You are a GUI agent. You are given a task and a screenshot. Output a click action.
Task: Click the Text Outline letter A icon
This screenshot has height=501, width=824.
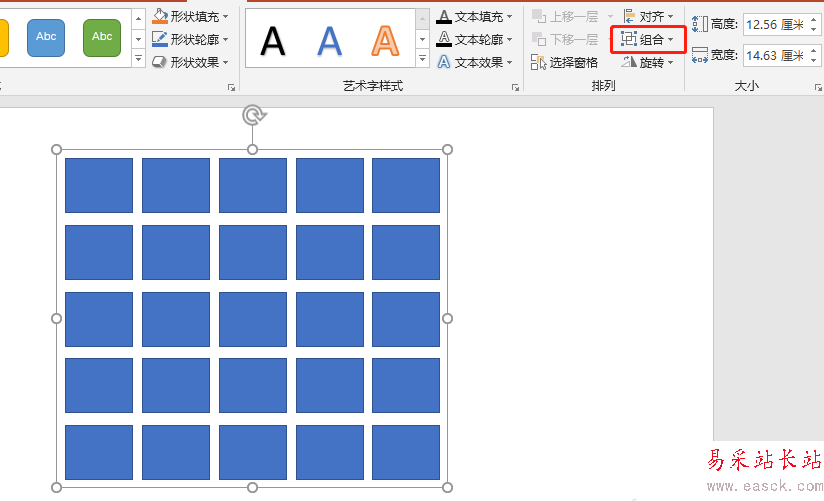(x=444, y=39)
